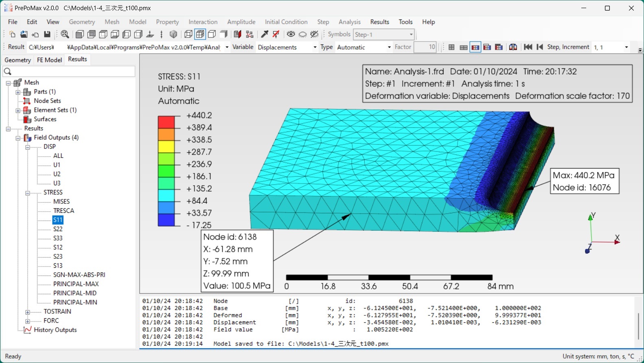The width and height of the screenshot is (644, 363).
Task: Click the History Outputs chart icon
Action: click(27, 330)
